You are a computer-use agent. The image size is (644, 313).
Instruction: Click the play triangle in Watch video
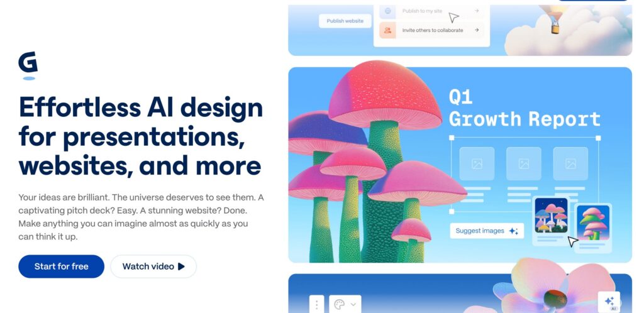(181, 266)
